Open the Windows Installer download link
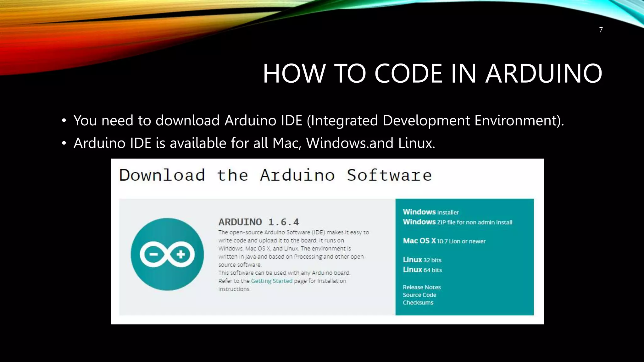This screenshot has width=644, height=362. pos(430,212)
